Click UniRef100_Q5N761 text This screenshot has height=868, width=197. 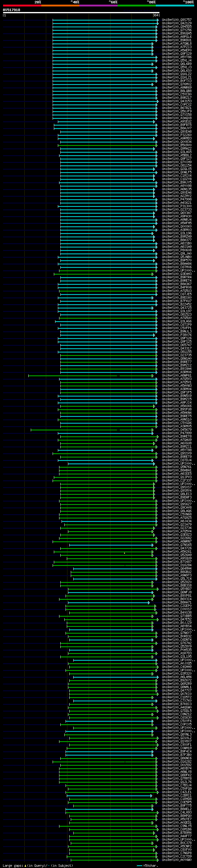pos(177,467)
